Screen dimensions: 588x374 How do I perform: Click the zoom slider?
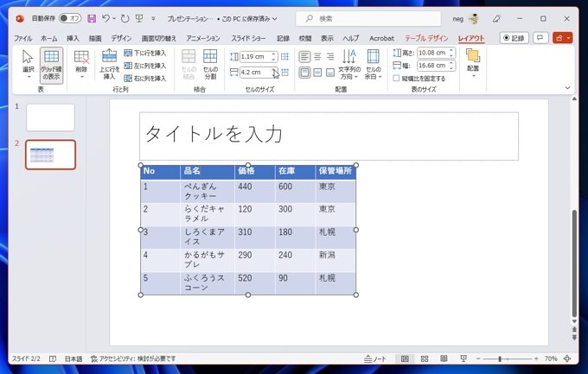507,359
